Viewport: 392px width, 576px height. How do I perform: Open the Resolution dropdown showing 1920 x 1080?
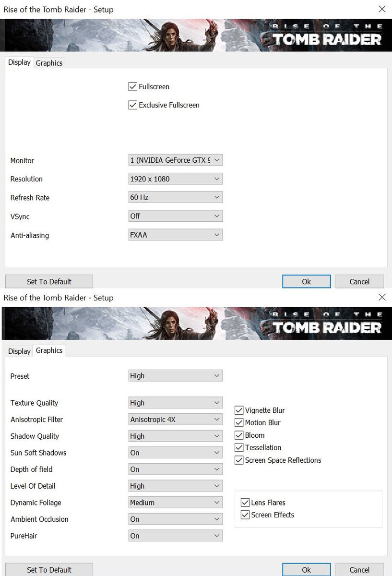(x=176, y=179)
